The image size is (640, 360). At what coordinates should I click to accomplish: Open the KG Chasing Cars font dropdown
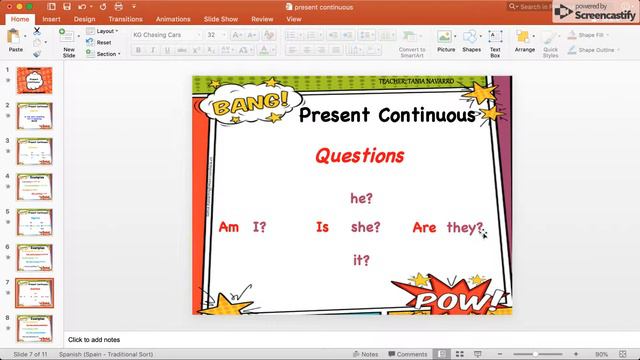[x=199, y=35]
